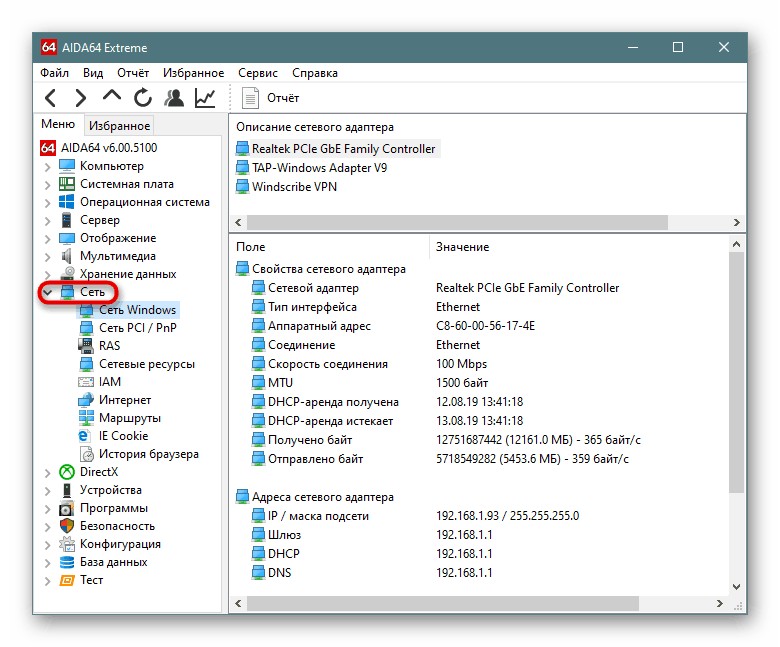Click the Тест benchmark icon
Image resolution: width=780 pixels, height=647 pixels.
point(67,580)
